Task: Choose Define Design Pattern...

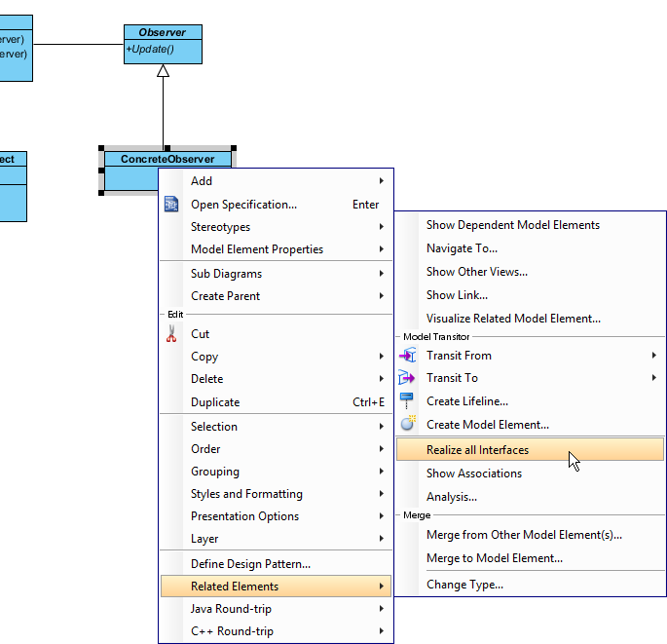Action: pyautogui.click(x=276, y=563)
